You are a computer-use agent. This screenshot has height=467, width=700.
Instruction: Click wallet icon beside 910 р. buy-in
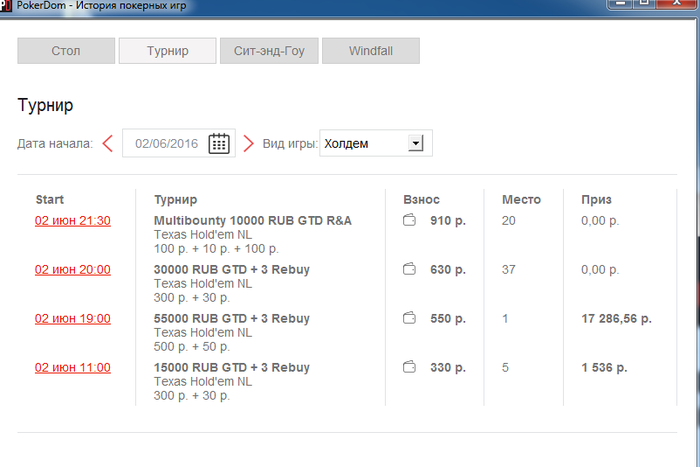[409, 220]
